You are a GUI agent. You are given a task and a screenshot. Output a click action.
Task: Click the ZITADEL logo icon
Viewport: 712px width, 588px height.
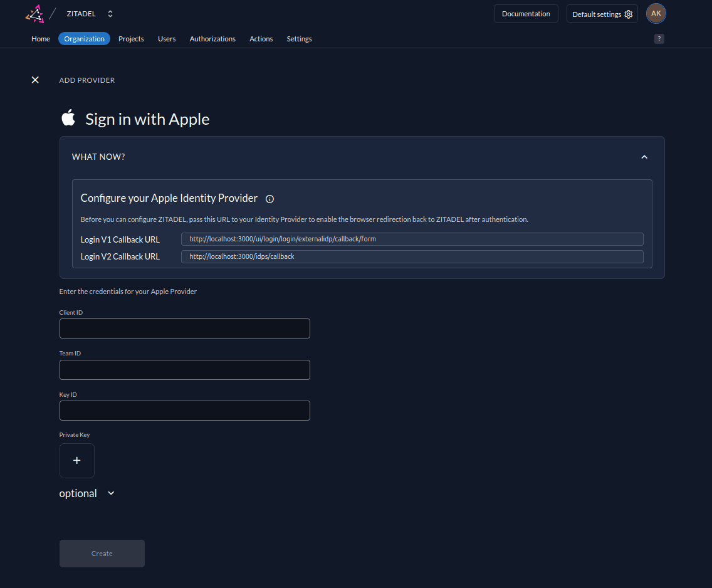(x=34, y=14)
